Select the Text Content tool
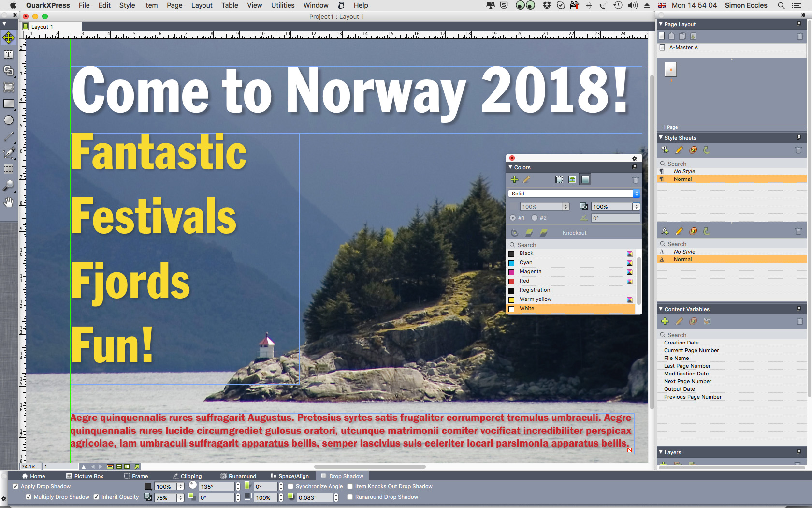This screenshot has height=508, width=812. 8,55
